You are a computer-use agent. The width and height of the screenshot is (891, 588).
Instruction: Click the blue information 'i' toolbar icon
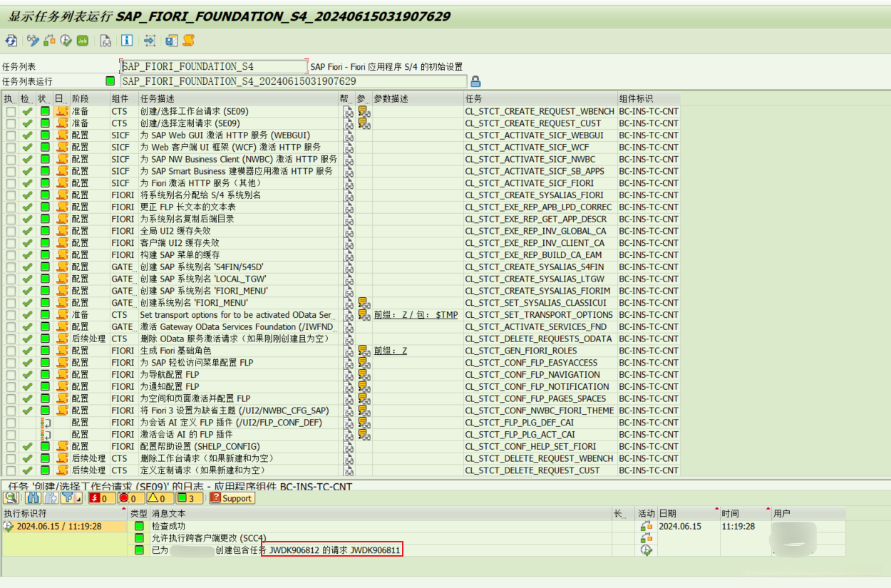(127, 41)
